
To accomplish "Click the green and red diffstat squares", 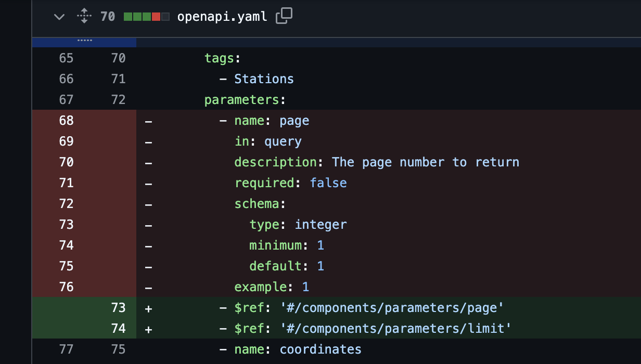I will point(146,17).
